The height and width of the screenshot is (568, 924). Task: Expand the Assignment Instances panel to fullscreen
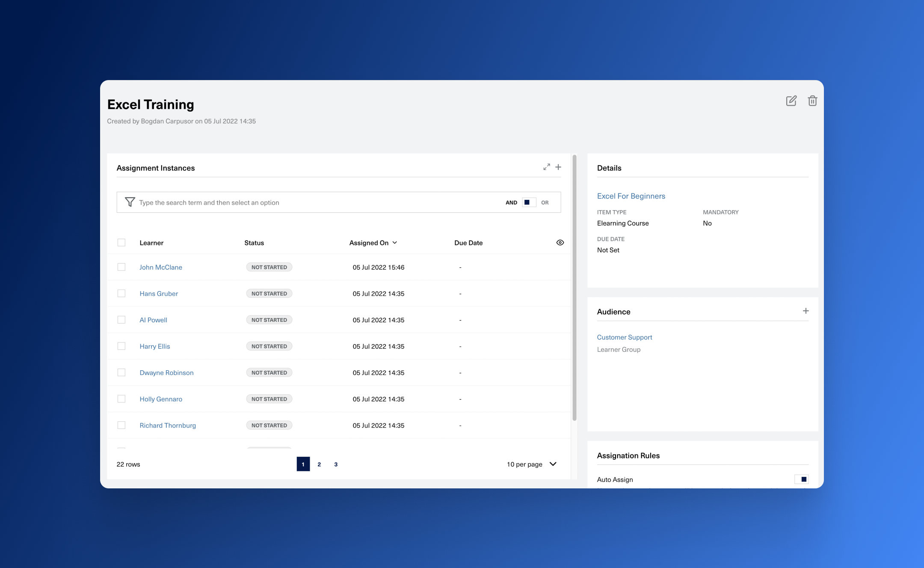click(547, 167)
